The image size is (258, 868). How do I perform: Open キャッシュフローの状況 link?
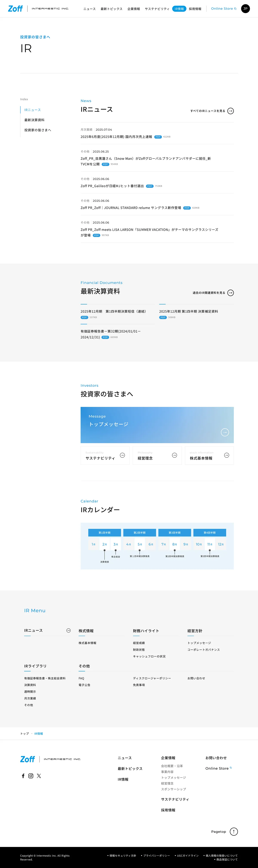(149, 656)
